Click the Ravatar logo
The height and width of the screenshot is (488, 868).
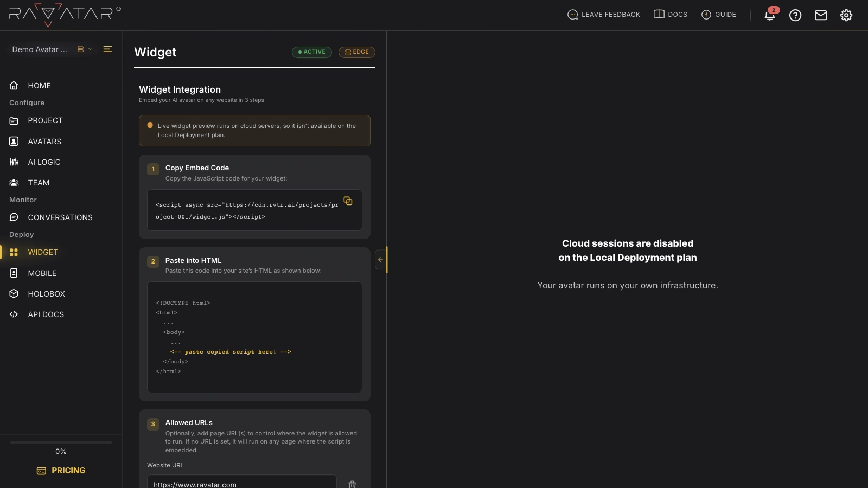[65, 15]
